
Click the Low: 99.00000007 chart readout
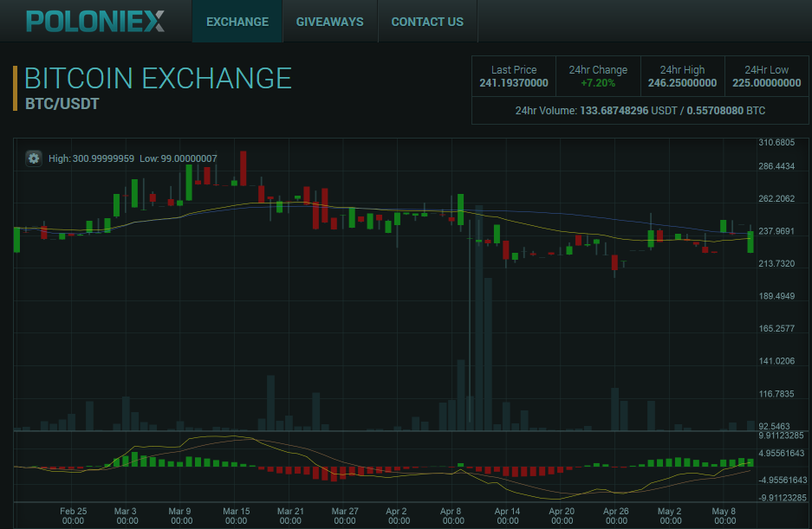(x=179, y=158)
